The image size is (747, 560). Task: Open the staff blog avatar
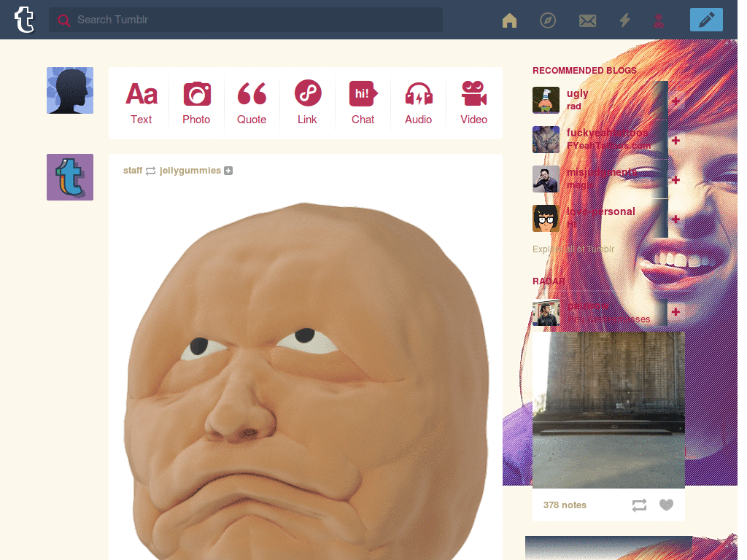coord(70,177)
